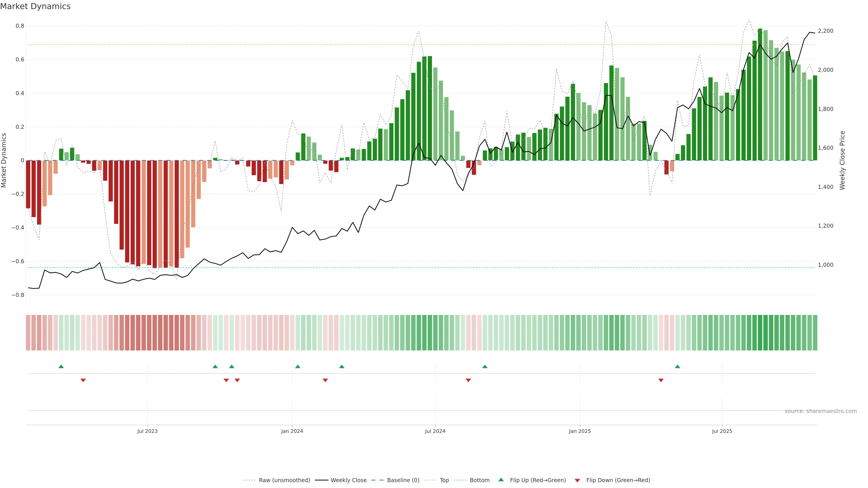Click the Flip Up green triangle legend icon
Viewport: 868px width, 488px height.
501,480
